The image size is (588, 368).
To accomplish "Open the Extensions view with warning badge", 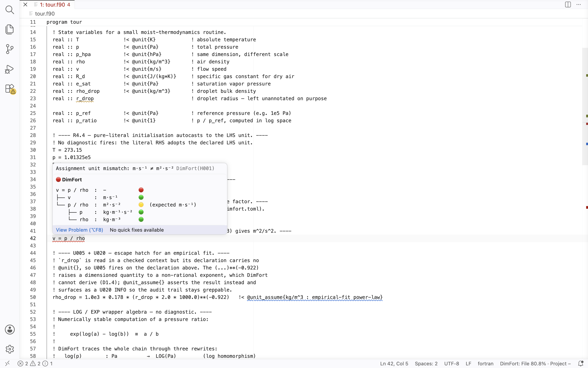I will pyautogui.click(x=10, y=89).
